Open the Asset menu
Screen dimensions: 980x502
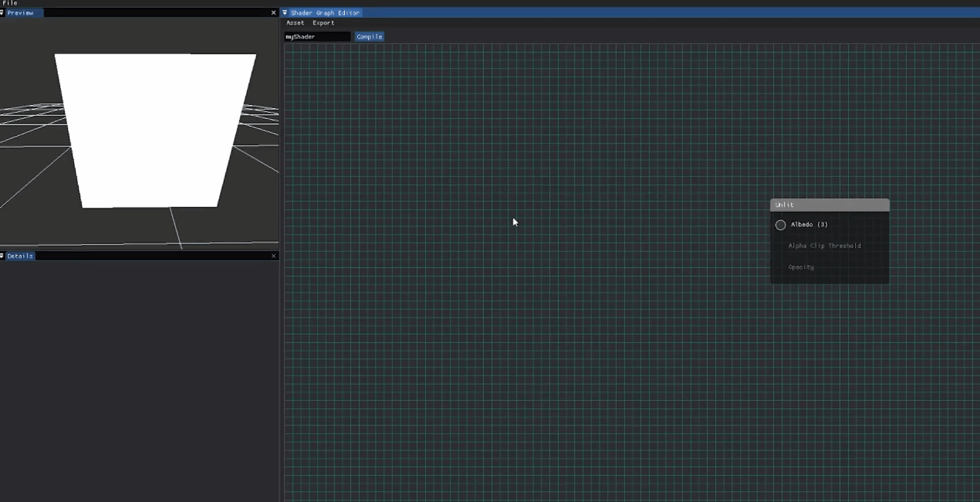pyautogui.click(x=295, y=23)
